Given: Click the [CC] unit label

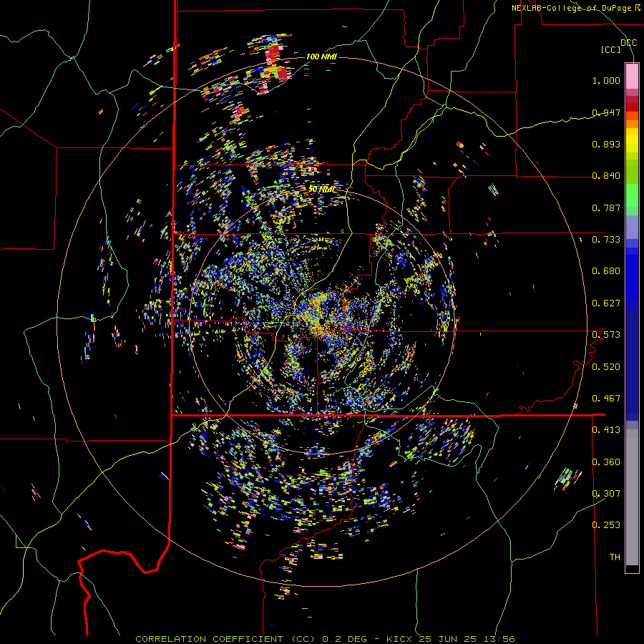Looking at the screenshot, I should click(x=611, y=49).
